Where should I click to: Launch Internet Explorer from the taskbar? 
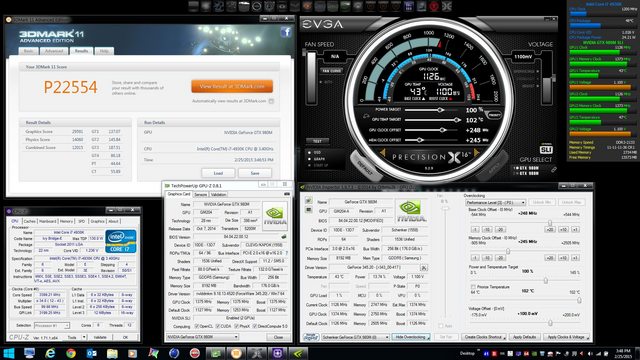click(50, 353)
